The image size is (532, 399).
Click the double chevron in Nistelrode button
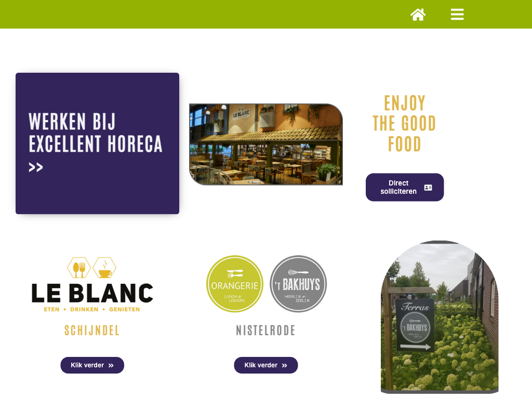[285, 365]
